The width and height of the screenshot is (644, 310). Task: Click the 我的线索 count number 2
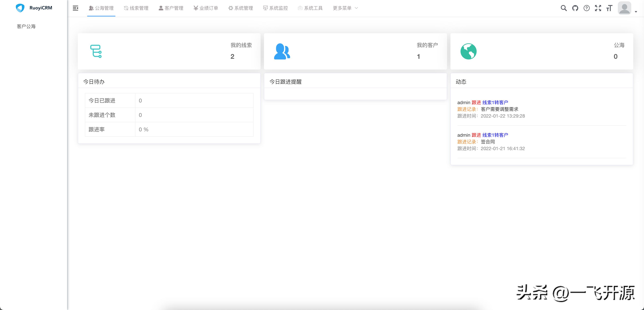tap(232, 56)
